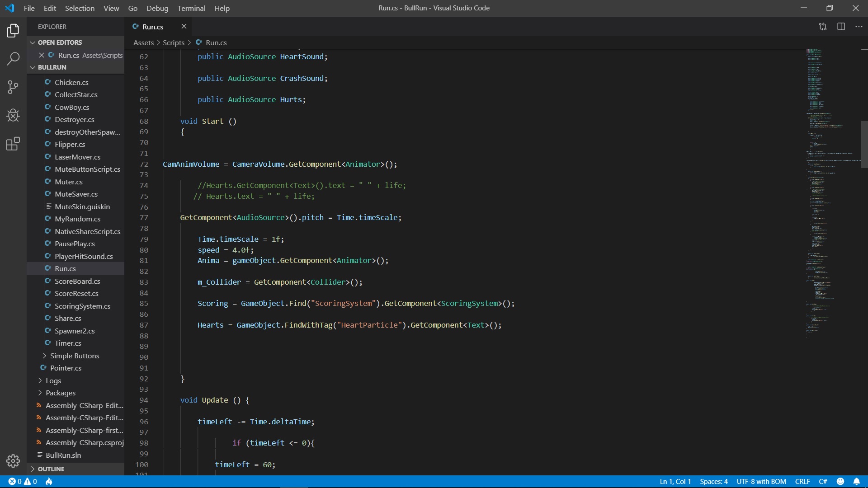868x488 pixels.
Task: Open notifications bell in status bar
Action: point(856,482)
